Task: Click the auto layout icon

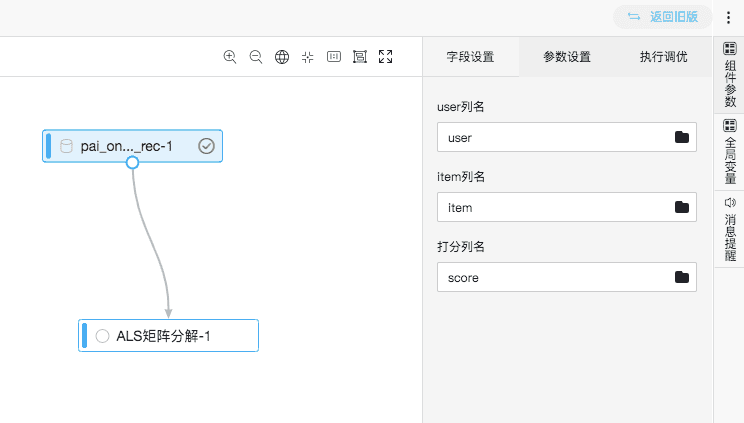Action: 360,57
